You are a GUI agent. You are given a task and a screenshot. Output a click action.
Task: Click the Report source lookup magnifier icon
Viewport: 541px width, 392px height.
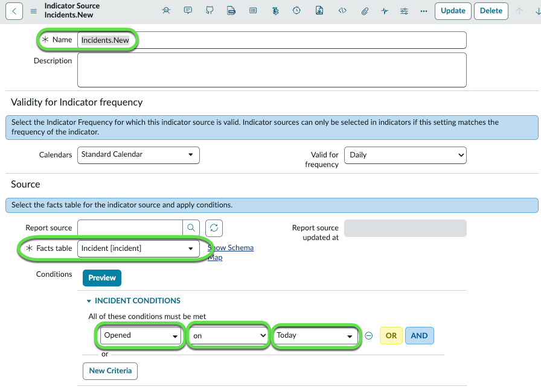point(191,228)
